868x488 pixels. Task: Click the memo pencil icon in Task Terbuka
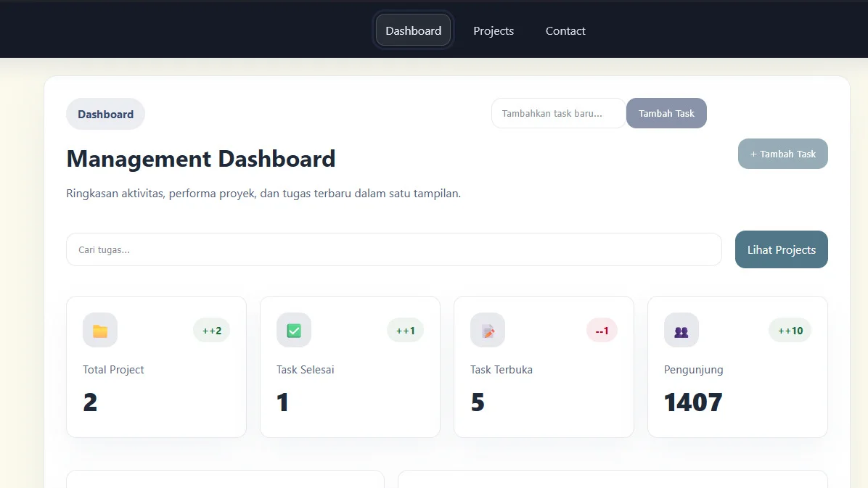pyautogui.click(x=488, y=331)
